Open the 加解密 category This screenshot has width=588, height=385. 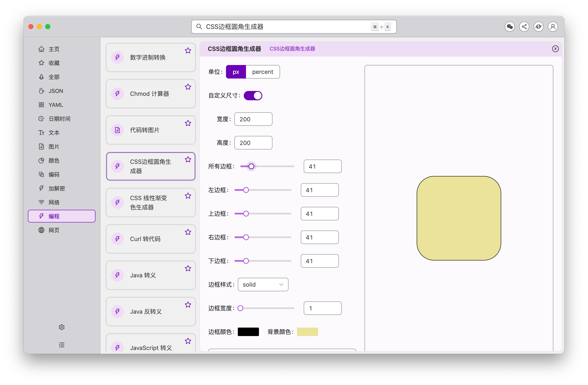(x=61, y=188)
